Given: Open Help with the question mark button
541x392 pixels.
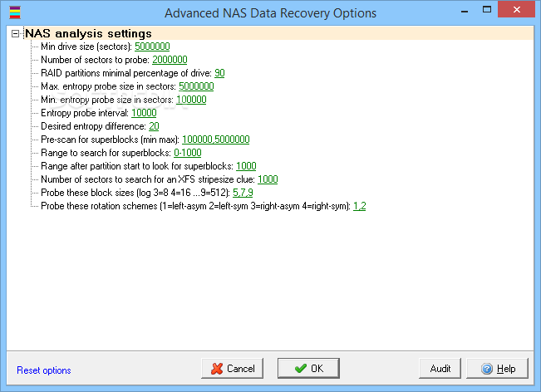Looking at the screenshot, I should pyautogui.click(x=497, y=369).
